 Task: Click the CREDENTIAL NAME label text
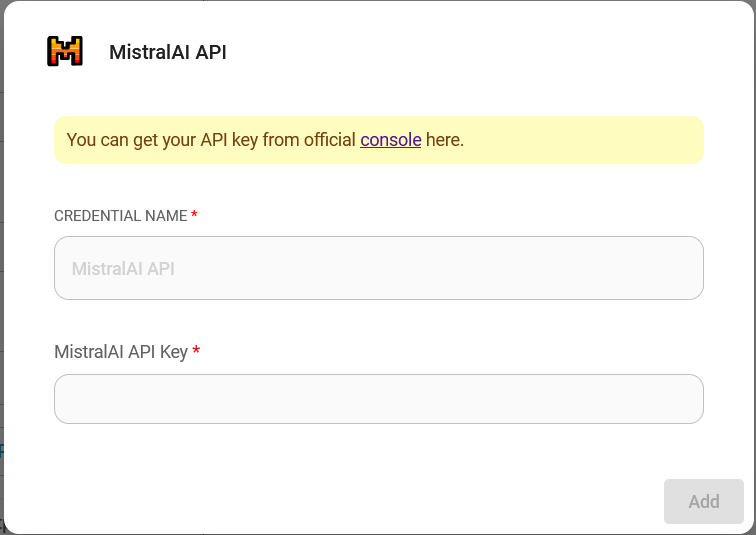pos(120,216)
